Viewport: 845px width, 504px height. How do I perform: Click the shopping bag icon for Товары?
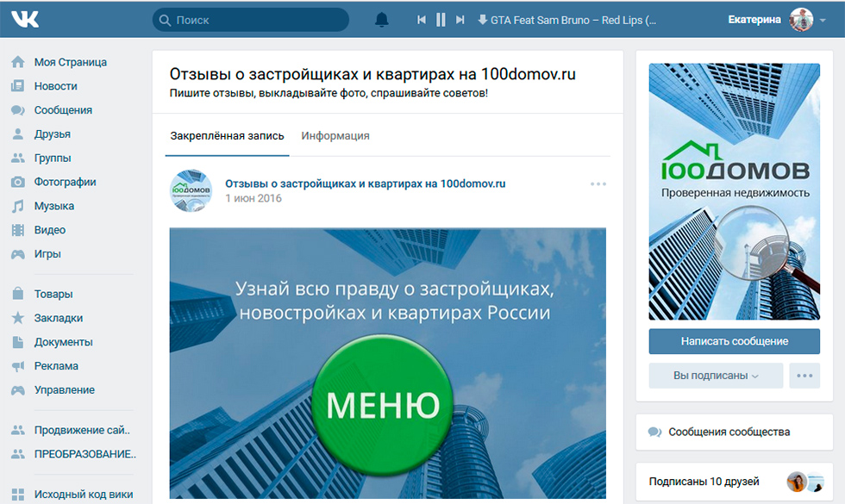coord(18,294)
